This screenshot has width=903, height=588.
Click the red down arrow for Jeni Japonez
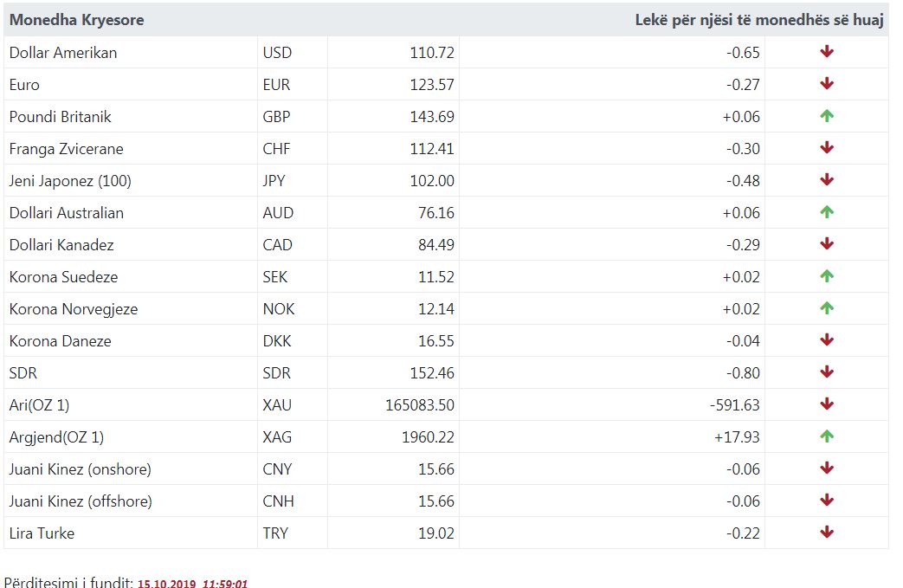click(827, 179)
